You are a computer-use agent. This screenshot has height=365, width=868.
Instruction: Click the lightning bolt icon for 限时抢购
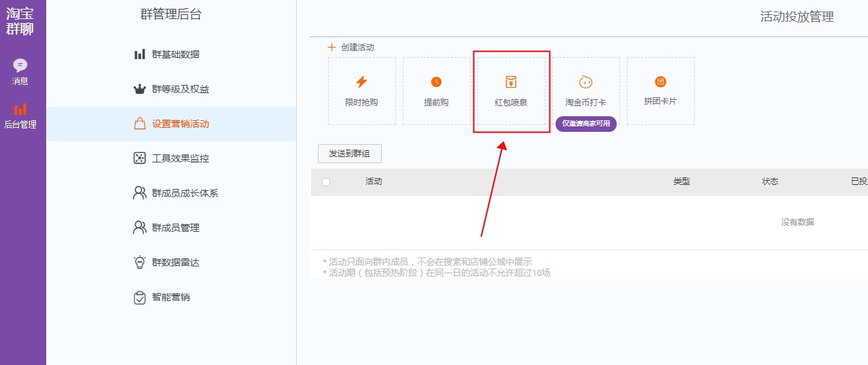click(x=361, y=82)
